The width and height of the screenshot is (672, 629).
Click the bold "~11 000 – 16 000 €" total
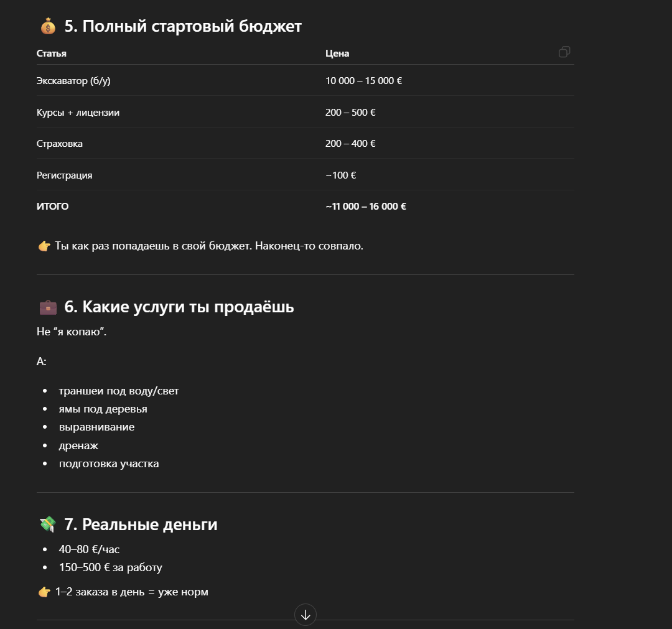366,207
